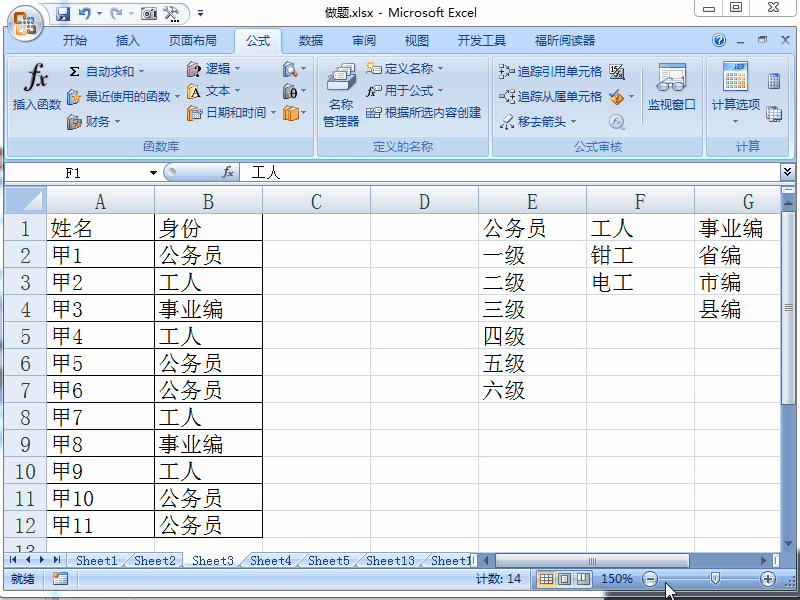Click zoom out minus button
800x600 pixels.
click(x=650, y=579)
